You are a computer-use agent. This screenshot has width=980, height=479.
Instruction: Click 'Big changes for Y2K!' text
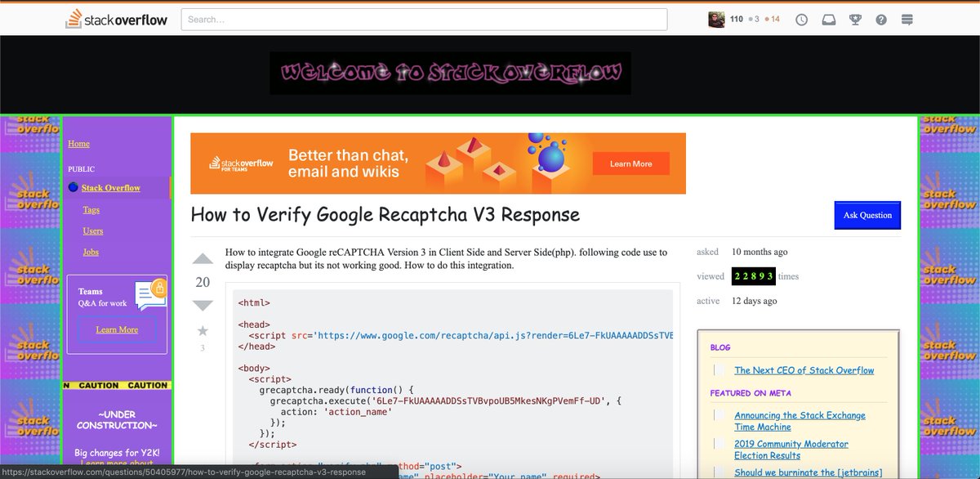pos(117,452)
